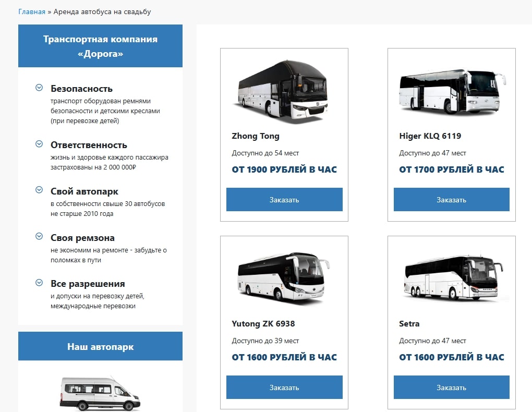The height and width of the screenshot is (412, 532).
Task: Open the Setra bus picture
Action: 454,277
